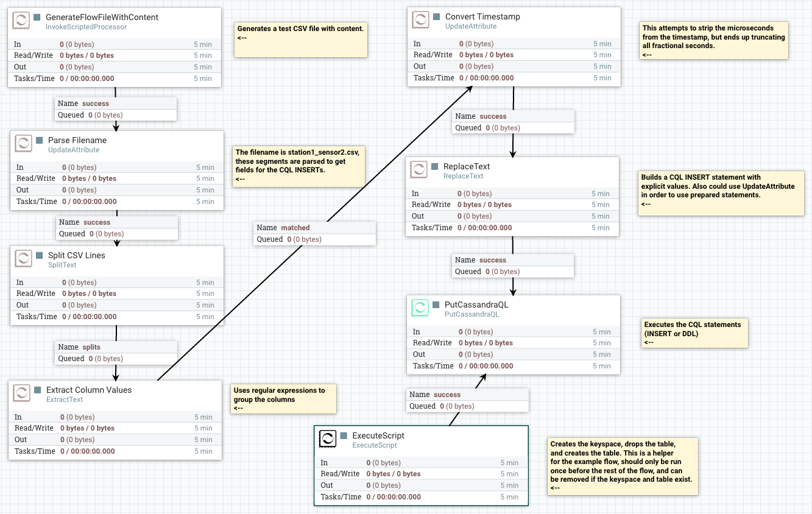Image resolution: width=812 pixels, height=514 pixels.
Task: Click the Convert Timestamp processor icon
Action: coord(421,21)
